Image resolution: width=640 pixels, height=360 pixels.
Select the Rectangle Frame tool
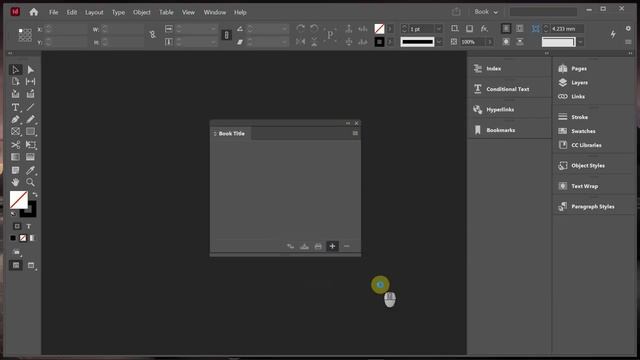point(16,131)
